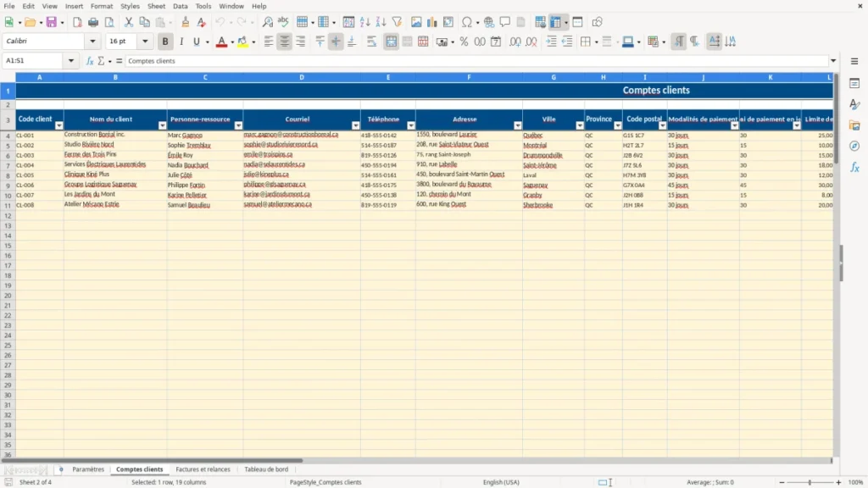Toggle Italic formatting
The image size is (868, 488).
[x=181, y=42]
